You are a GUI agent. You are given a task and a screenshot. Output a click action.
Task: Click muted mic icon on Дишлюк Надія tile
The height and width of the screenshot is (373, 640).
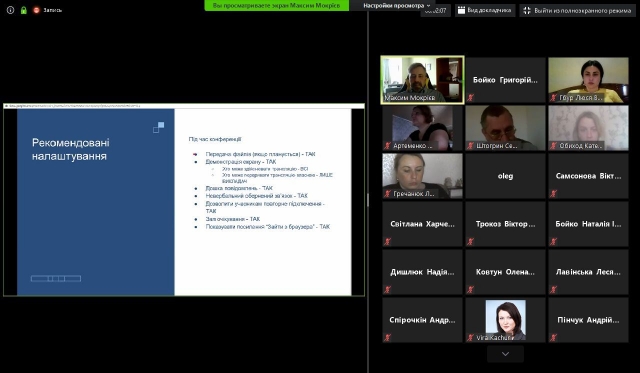[x=388, y=289]
